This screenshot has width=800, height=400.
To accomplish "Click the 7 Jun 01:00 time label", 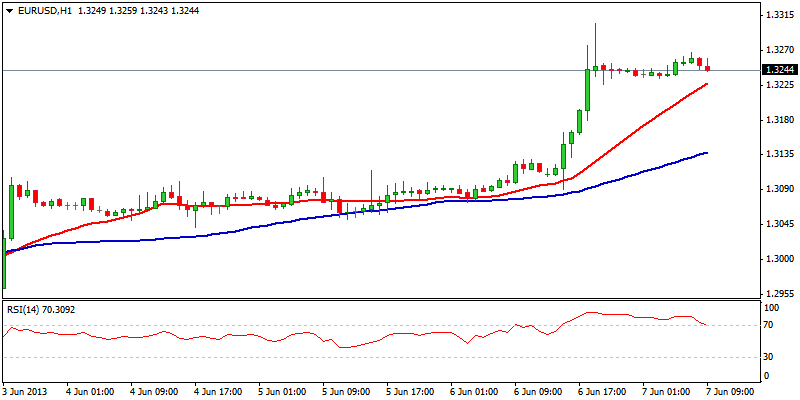I will pos(666,392).
